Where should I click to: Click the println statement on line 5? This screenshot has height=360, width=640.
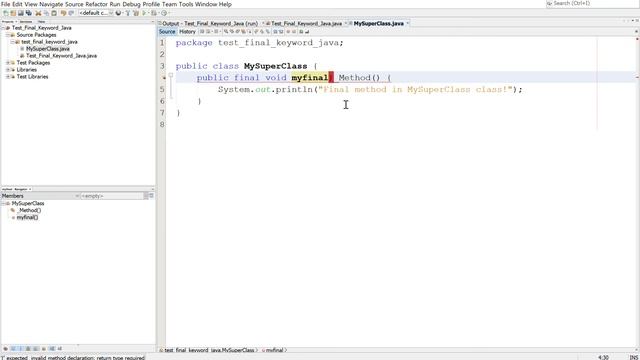pos(370,89)
